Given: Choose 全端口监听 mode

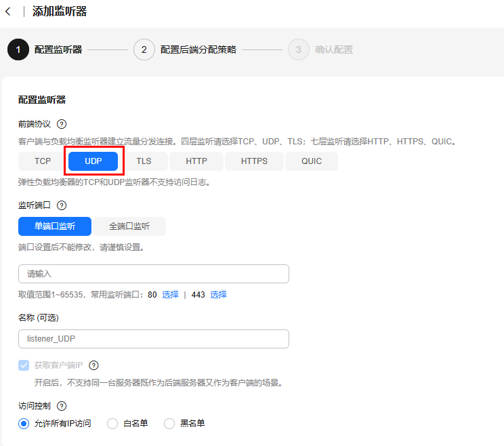Looking at the screenshot, I should coord(129,226).
